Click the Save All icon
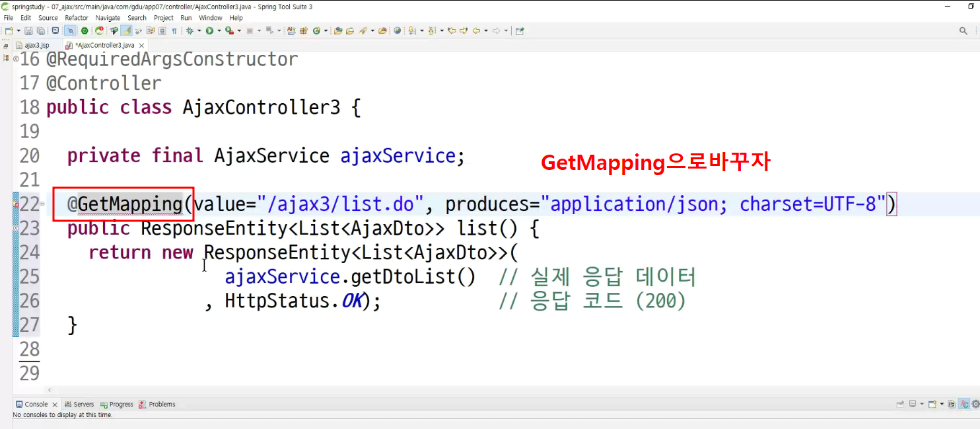Viewport: 980px width, 429px height. [x=40, y=30]
